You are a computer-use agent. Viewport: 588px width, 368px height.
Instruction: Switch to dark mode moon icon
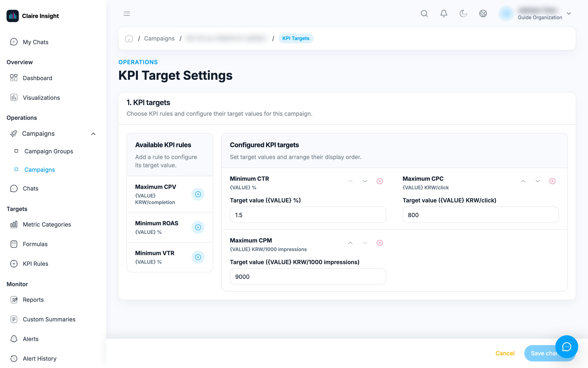click(x=463, y=14)
